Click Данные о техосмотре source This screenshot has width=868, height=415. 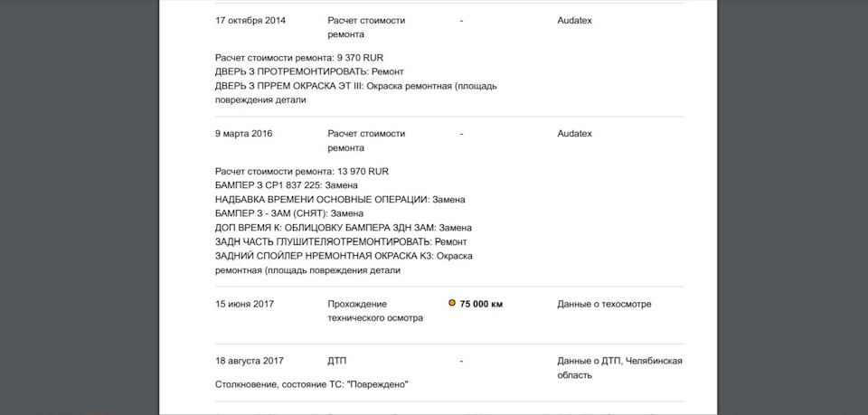click(x=604, y=304)
